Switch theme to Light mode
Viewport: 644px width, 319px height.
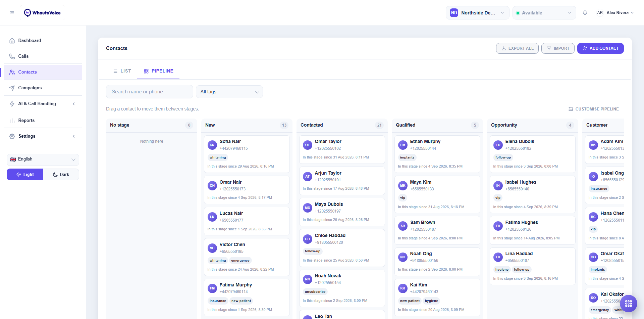tap(25, 175)
